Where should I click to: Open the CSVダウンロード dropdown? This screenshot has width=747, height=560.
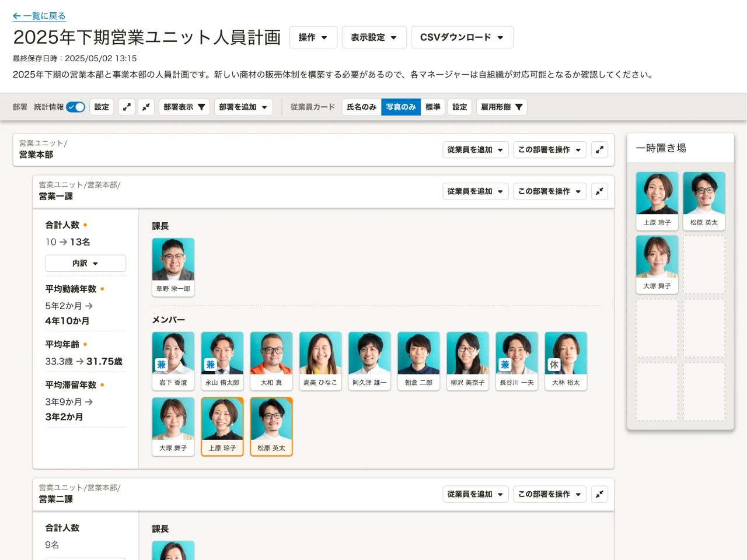pos(462,37)
